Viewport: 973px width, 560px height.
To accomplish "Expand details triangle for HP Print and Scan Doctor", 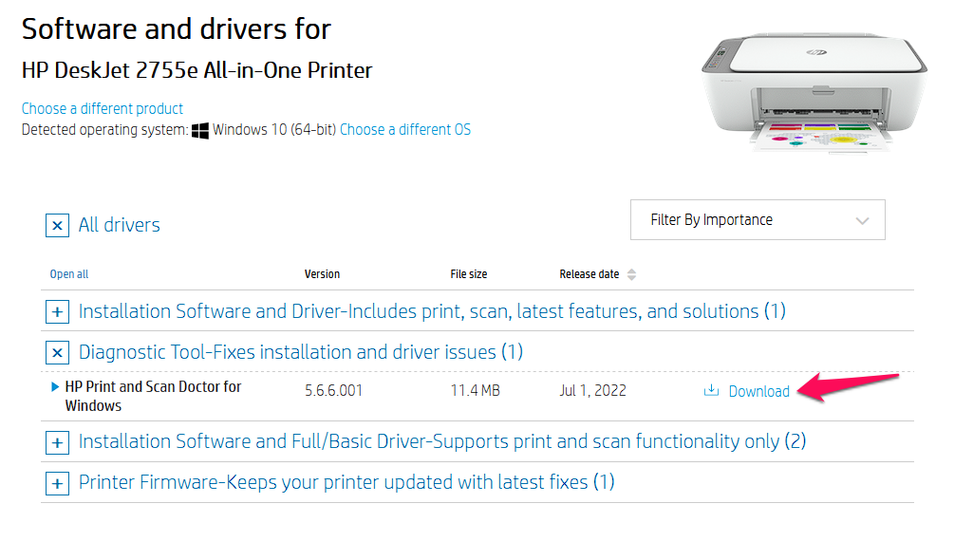I will pyautogui.click(x=55, y=387).
